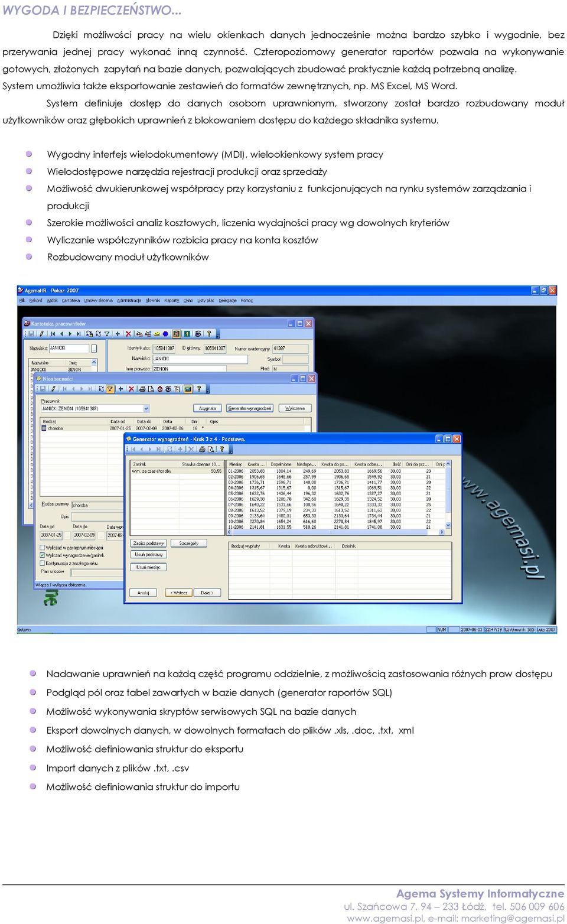Viewport: 567px width, 924px height.
Task: Select the 'wym. za czas choroby' row
Action: (x=177, y=471)
